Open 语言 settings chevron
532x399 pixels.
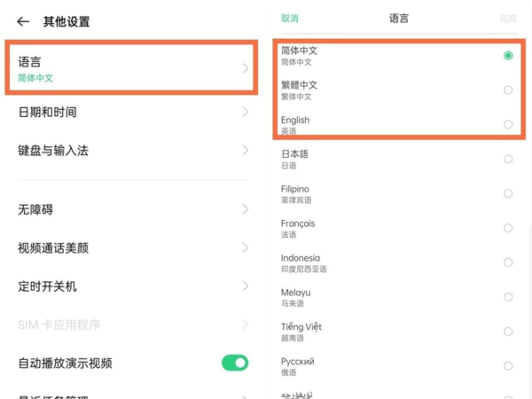pyautogui.click(x=245, y=68)
